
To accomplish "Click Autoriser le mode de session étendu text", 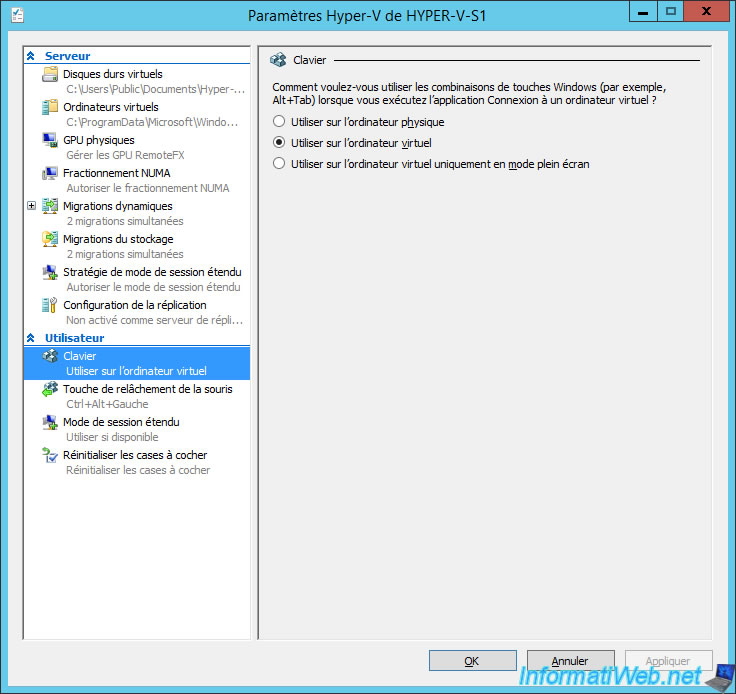I will (153, 287).
